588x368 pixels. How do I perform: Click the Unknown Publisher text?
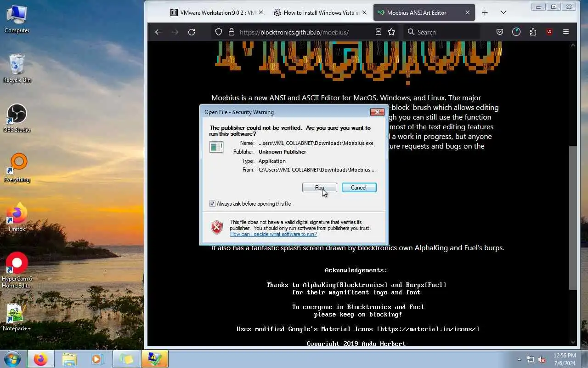click(282, 152)
